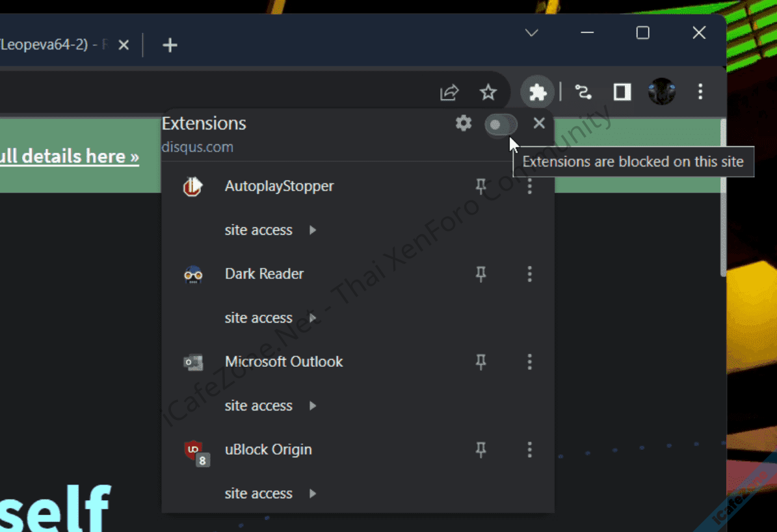Open the new tab plus button
The height and width of the screenshot is (532, 777).
[x=170, y=45]
